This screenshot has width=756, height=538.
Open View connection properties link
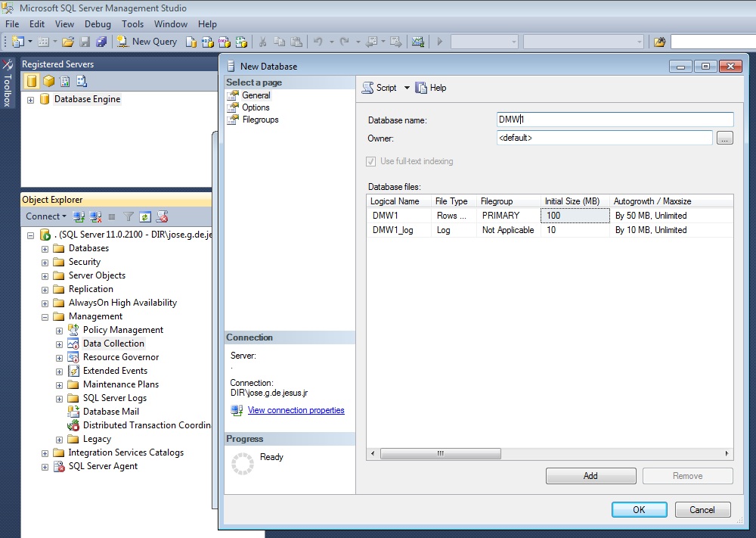296,410
